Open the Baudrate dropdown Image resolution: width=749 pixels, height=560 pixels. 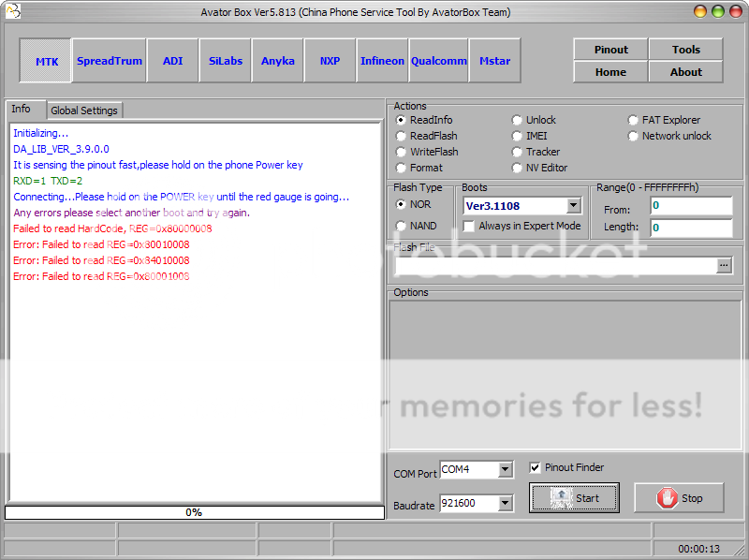(505, 503)
